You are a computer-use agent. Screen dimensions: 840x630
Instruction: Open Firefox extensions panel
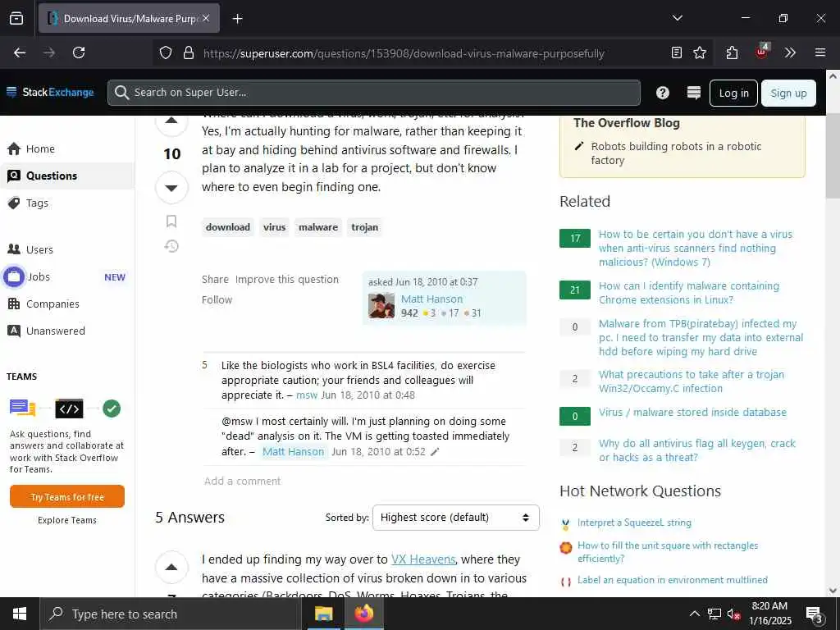pyautogui.click(x=732, y=52)
